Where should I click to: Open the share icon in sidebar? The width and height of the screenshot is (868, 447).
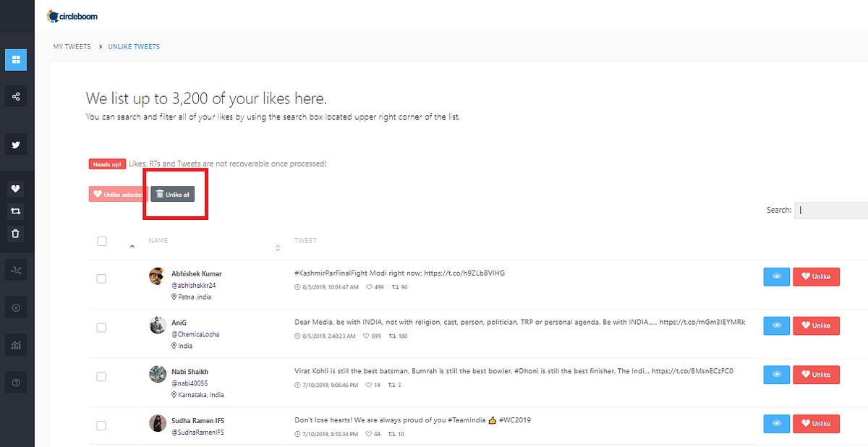[x=16, y=96]
